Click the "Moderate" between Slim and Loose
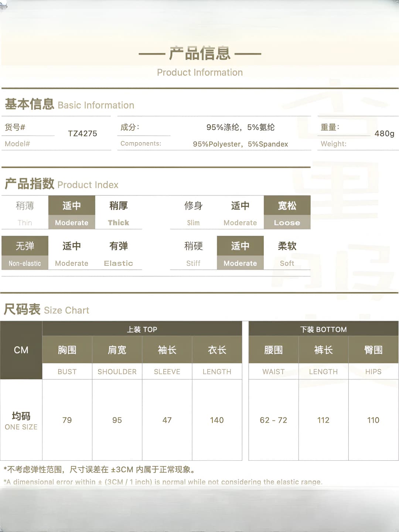The height and width of the screenshot is (532, 399). (240, 223)
